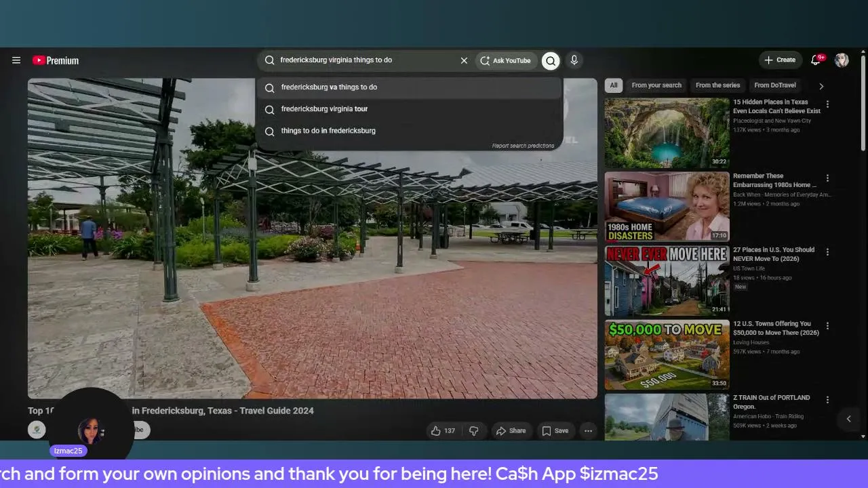Clear the search box with X

[464, 60]
